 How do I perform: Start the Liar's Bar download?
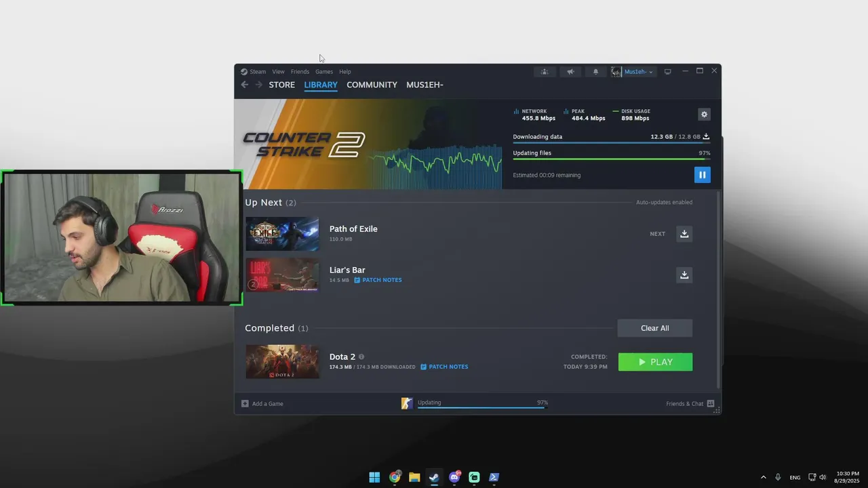(684, 274)
